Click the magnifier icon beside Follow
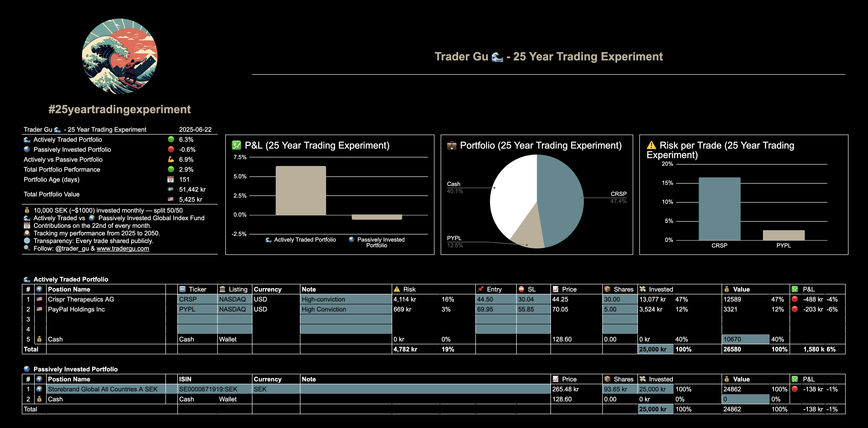This screenshot has height=428, width=868. point(27,248)
